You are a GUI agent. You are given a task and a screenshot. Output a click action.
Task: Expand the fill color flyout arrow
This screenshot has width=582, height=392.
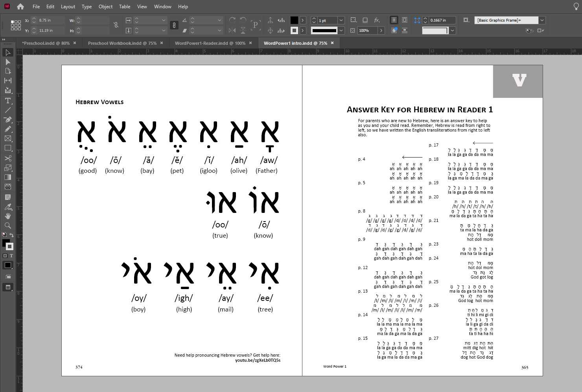point(303,20)
